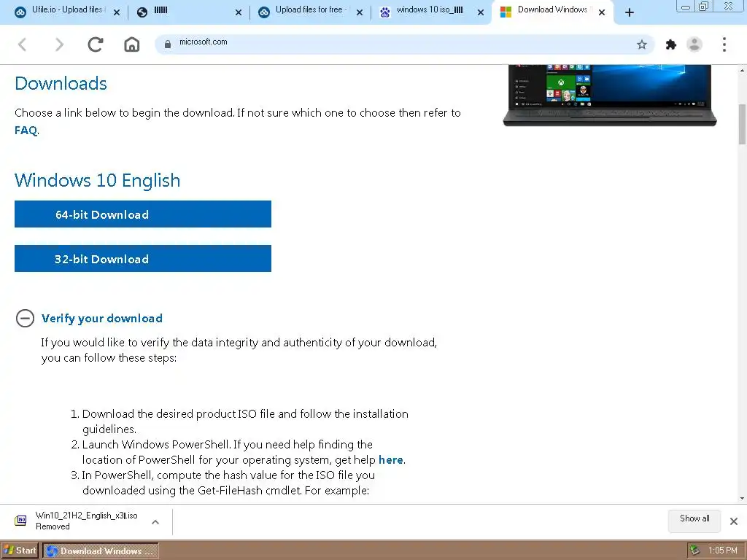The image size is (747, 560).
Task: Open the Chrome three-dot menu
Action: [724, 44]
